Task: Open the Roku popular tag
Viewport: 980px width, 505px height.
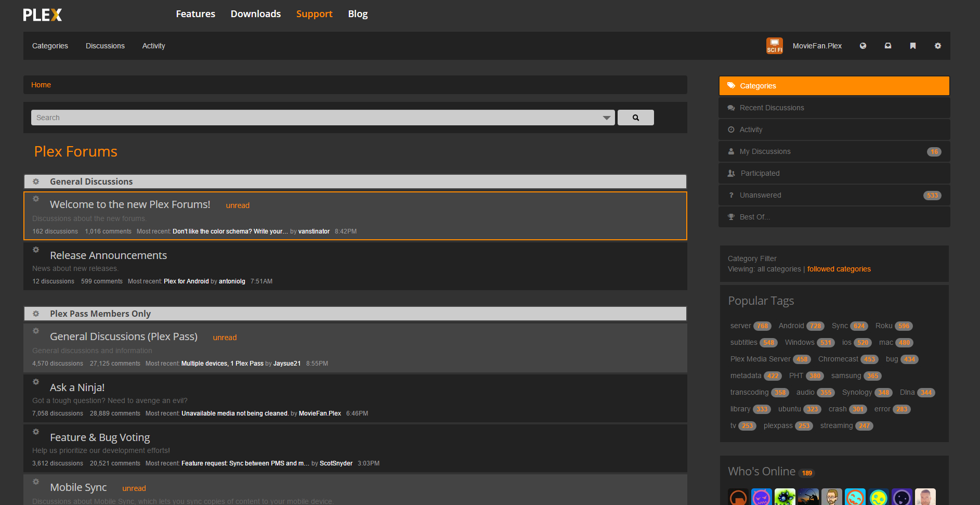Action: tap(883, 326)
